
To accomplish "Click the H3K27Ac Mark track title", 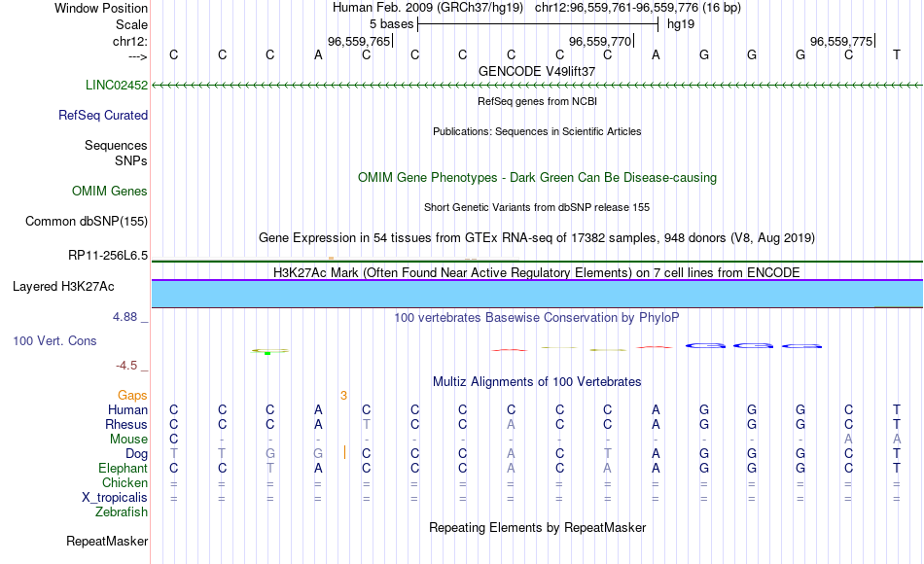I will (x=537, y=273).
